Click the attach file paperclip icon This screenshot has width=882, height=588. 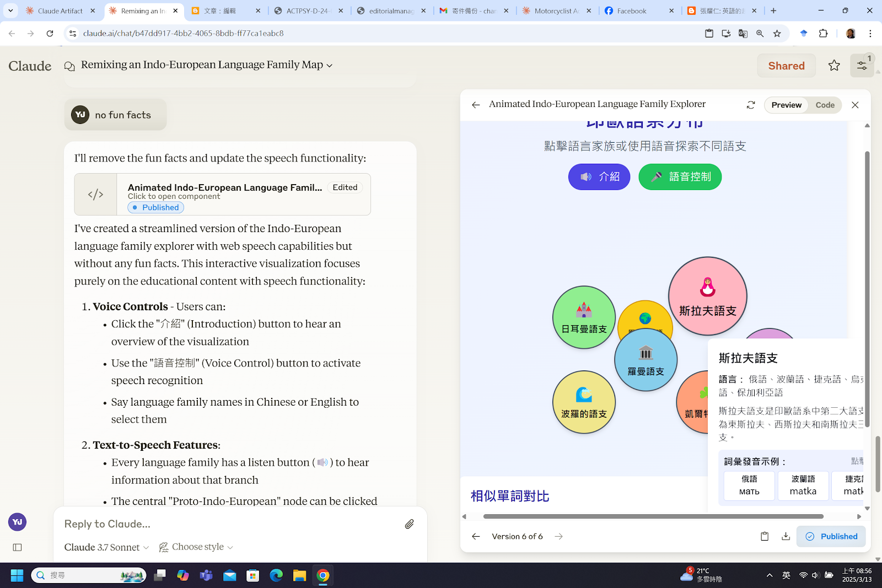tap(409, 524)
